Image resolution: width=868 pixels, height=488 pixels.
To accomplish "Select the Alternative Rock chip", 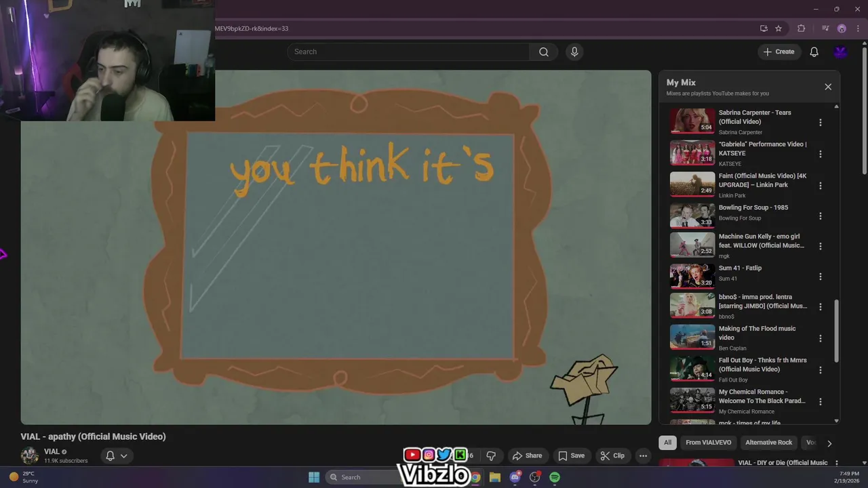I will pos(768,443).
